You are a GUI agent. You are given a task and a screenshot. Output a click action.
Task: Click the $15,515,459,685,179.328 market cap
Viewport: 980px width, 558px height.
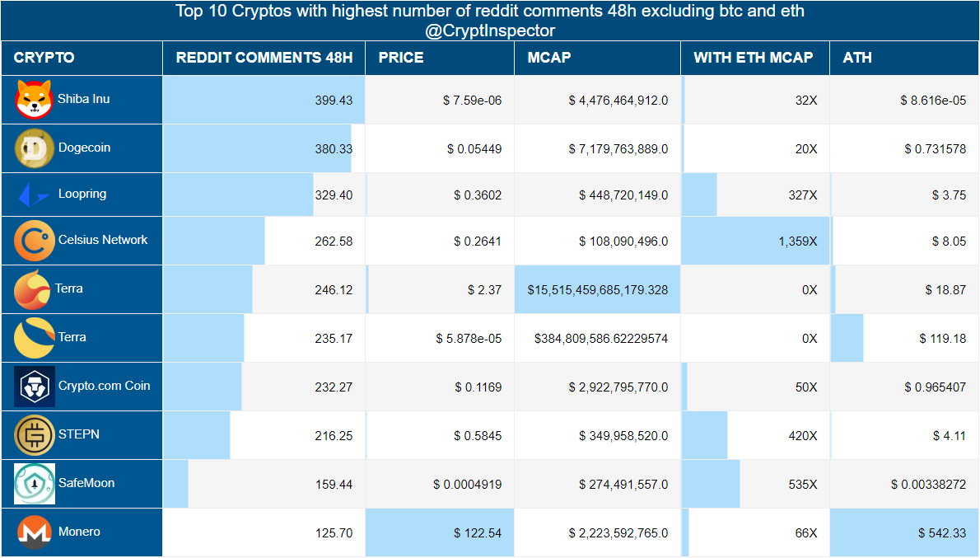point(598,290)
